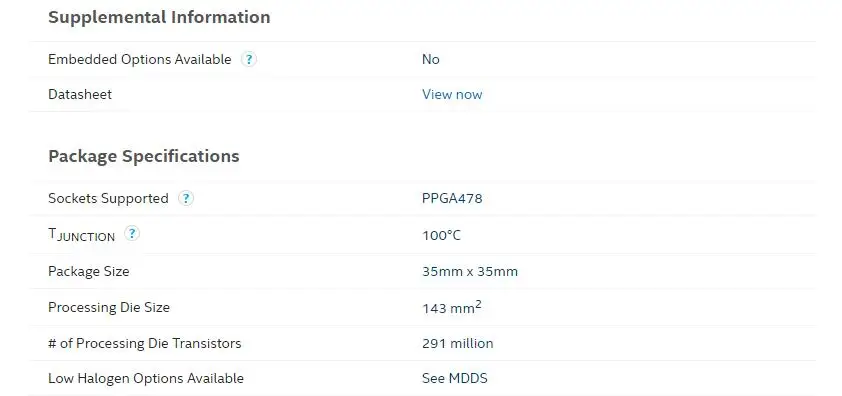
Task: Click the Supplemental Information section heading
Action: click(x=159, y=17)
